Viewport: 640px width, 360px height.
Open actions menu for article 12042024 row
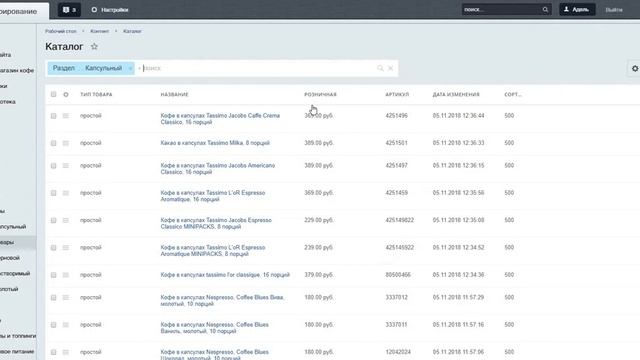pyautogui.click(x=66, y=352)
